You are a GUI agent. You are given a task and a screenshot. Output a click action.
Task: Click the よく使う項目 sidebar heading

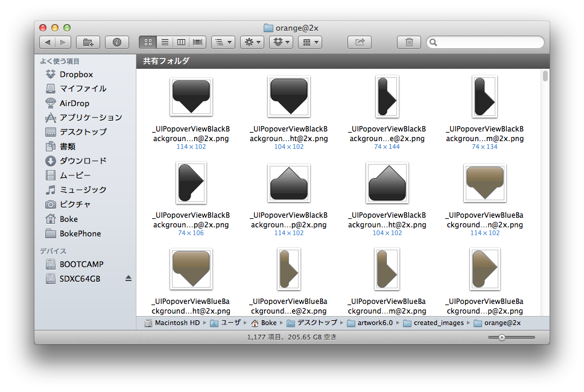[x=60, y=62]
